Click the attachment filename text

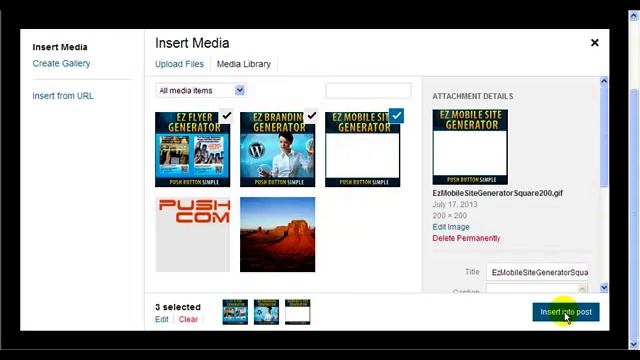point(498,193)
